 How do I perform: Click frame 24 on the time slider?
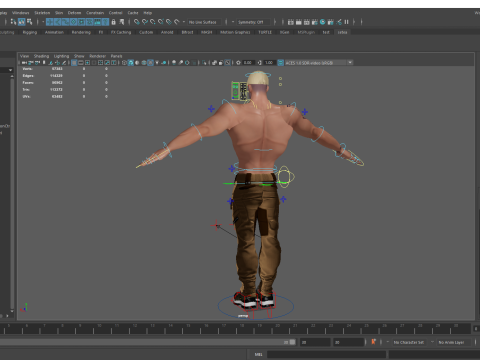349,326
